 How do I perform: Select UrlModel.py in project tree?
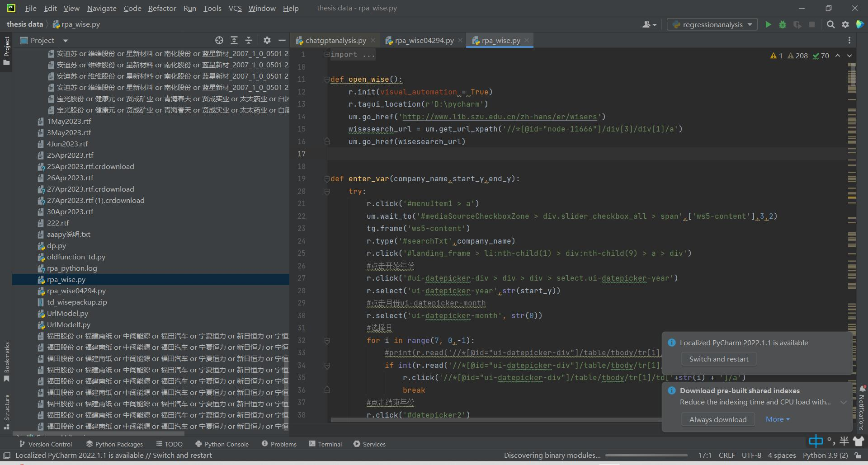[x=67, y=313]
